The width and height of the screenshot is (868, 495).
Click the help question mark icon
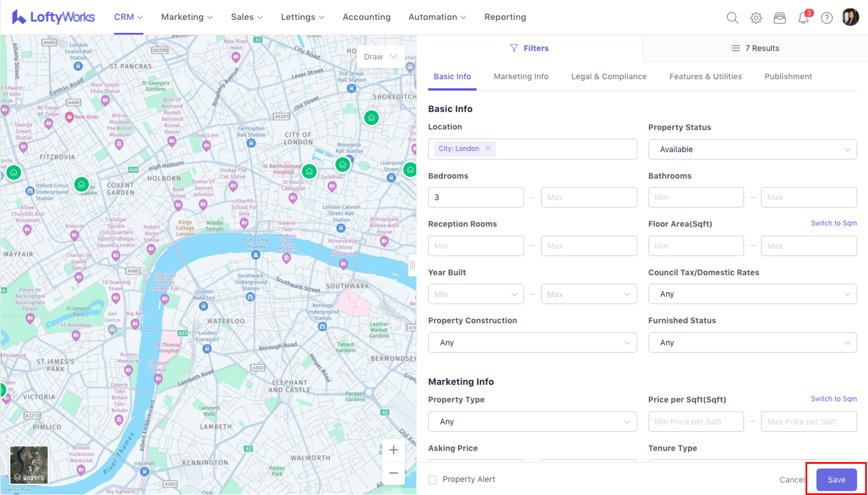pos(827,18)
